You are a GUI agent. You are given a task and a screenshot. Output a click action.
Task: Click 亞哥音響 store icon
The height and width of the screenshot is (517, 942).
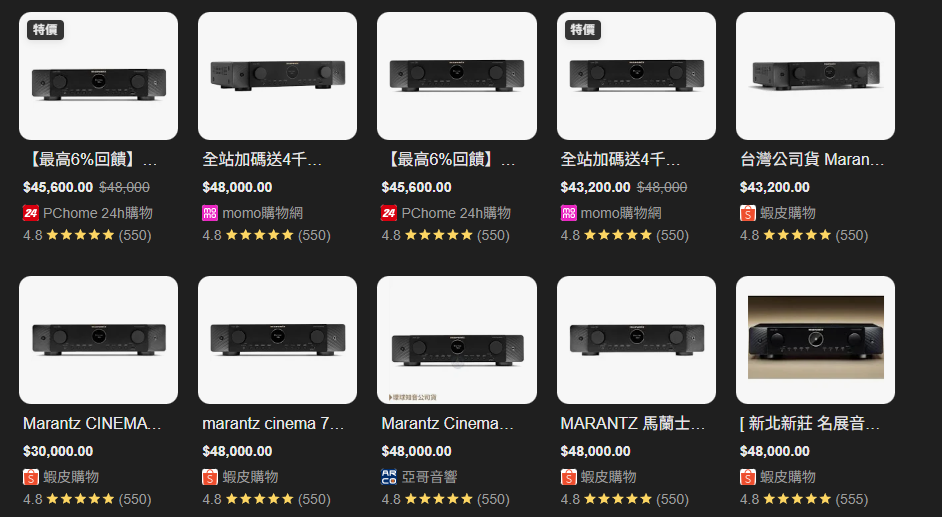pos(389,477)
